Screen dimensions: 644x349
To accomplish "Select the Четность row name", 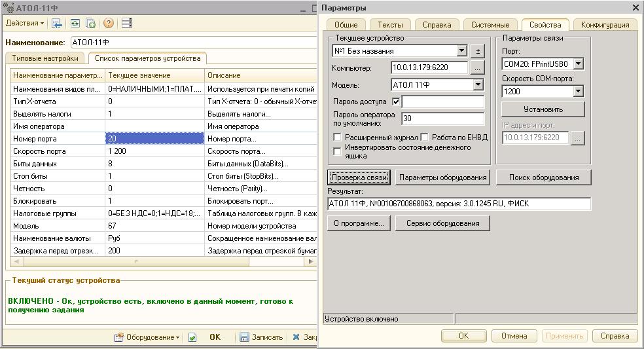I will click(58, 189).
